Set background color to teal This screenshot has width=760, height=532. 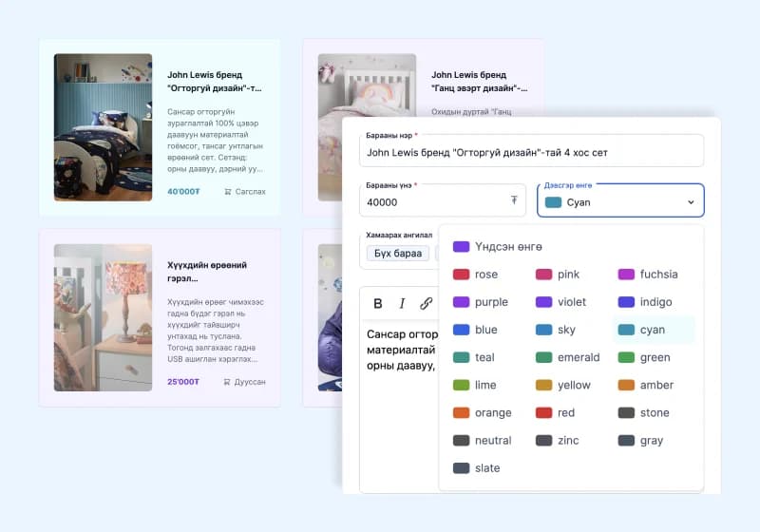473,357
